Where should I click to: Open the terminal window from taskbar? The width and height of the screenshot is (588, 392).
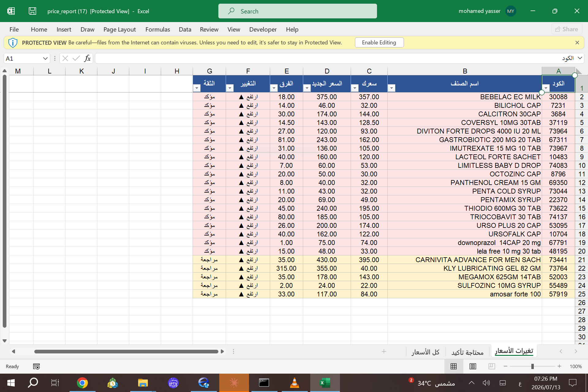coord(264,383)
